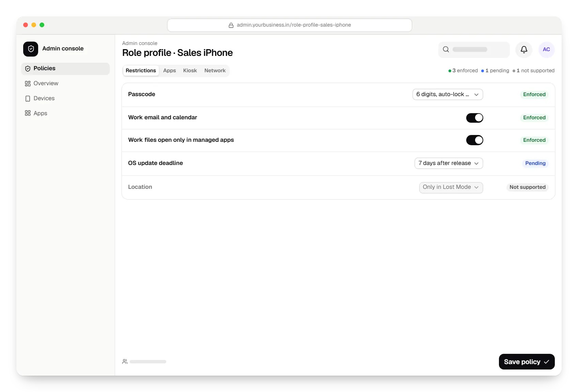Click the search input field
The height and width of the screenshot is (392, 578).
[474, 50]
